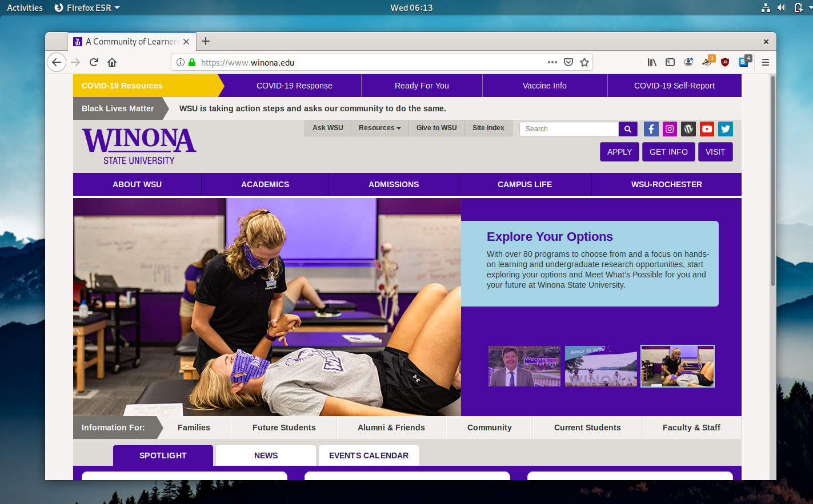The image size is (813, 504).
Task: Click the forward navigation arrow
Action: (75, 62)
